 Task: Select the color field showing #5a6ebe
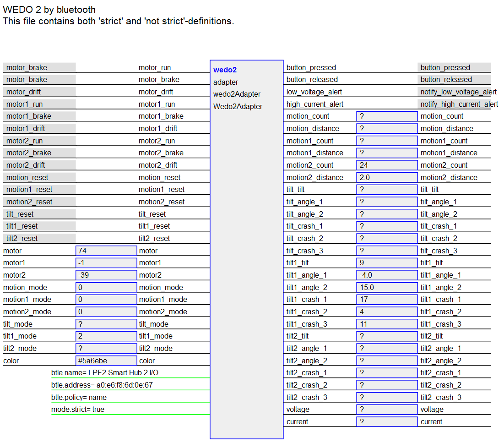(x=106, y=361)
